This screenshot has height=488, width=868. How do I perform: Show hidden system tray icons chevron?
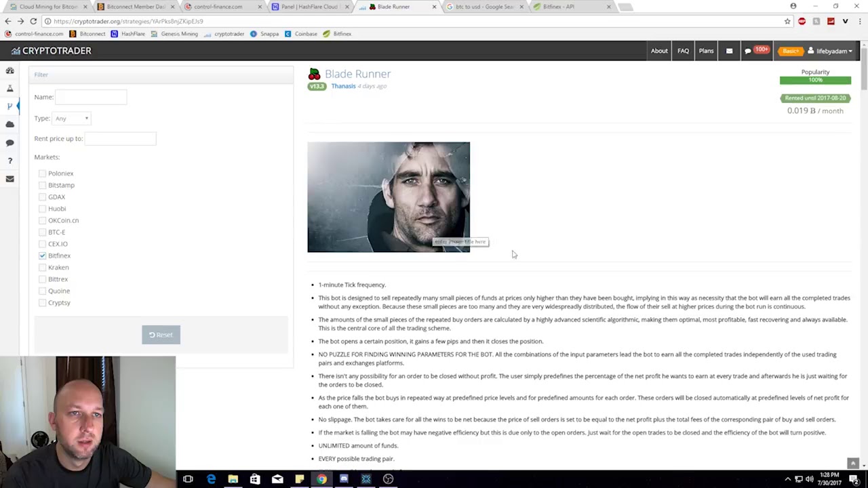tap(787, 479)
